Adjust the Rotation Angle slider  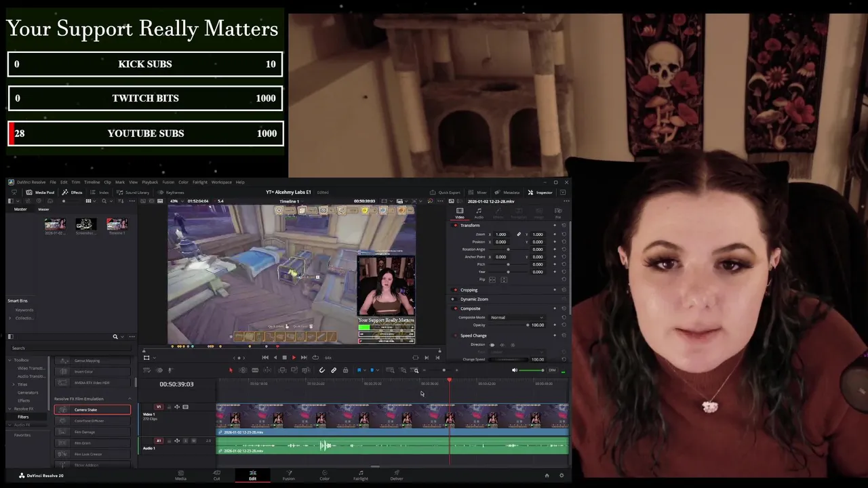(x=508, y=249)
